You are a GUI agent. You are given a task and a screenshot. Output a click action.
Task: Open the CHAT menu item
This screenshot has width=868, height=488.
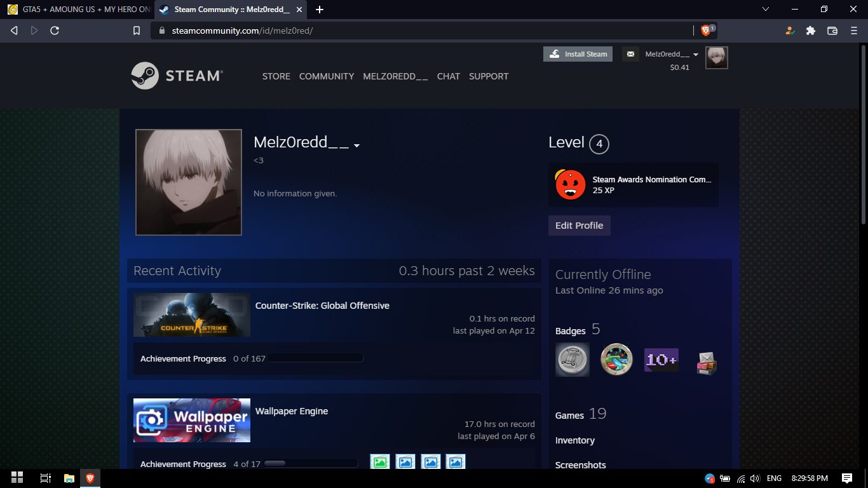coord(449,76)
